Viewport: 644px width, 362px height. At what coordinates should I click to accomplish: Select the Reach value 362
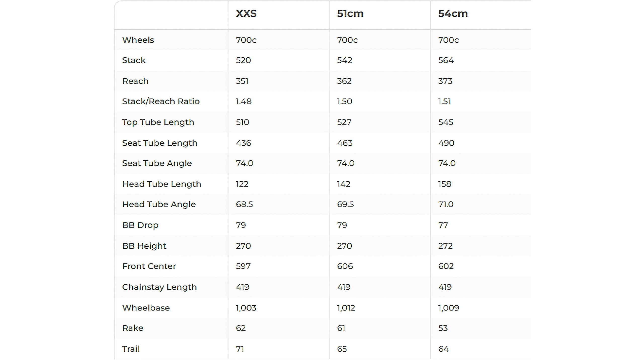coord(344,81)
